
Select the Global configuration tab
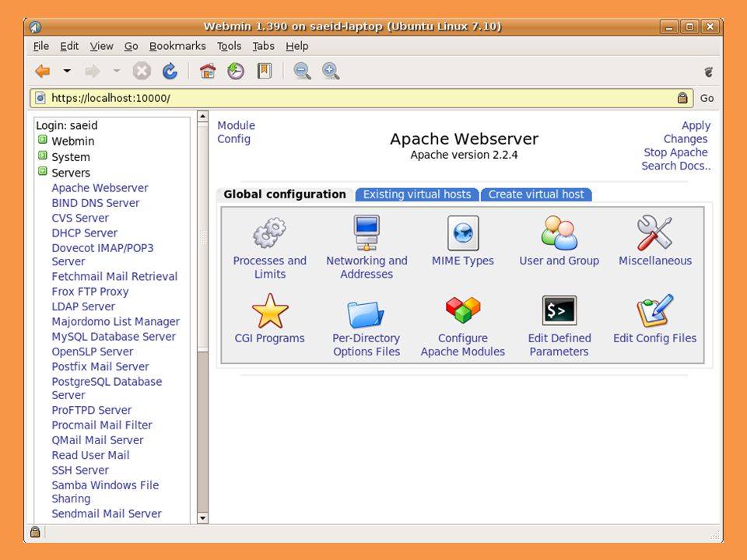pyautogui.click(x=285, y=194)
